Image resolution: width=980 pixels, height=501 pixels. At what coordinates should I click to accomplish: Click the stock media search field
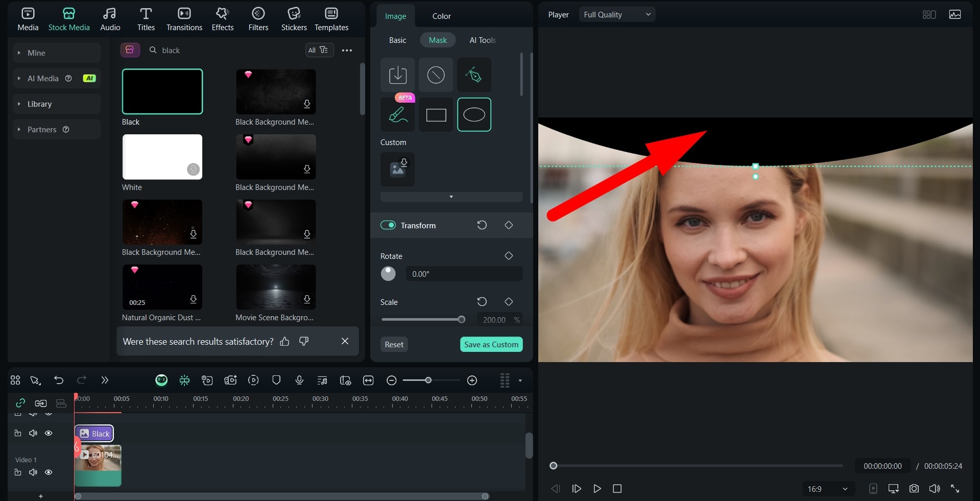click(x=225, y=50)
